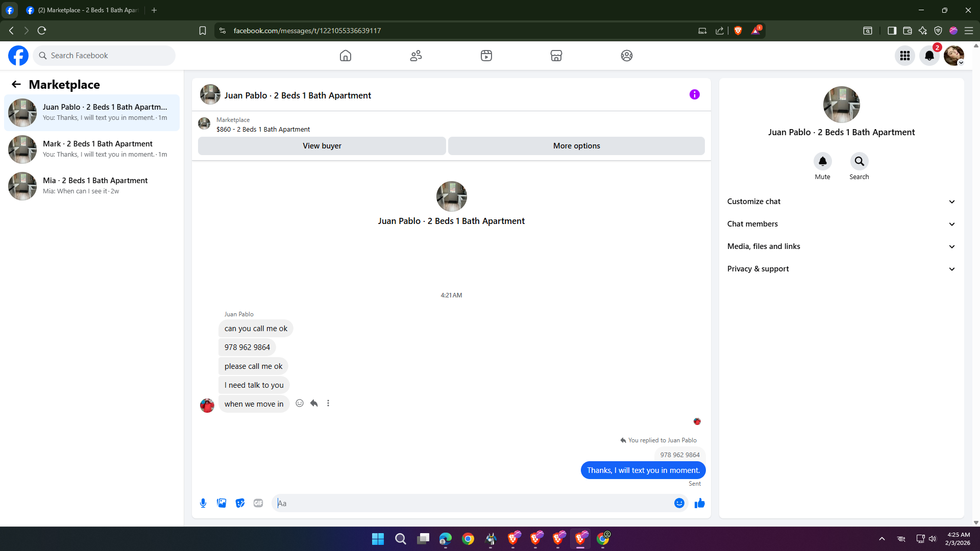Viewport: 980px width, 551px height.
Task: Expand the Customize chat section
Action: pos(841,202)
